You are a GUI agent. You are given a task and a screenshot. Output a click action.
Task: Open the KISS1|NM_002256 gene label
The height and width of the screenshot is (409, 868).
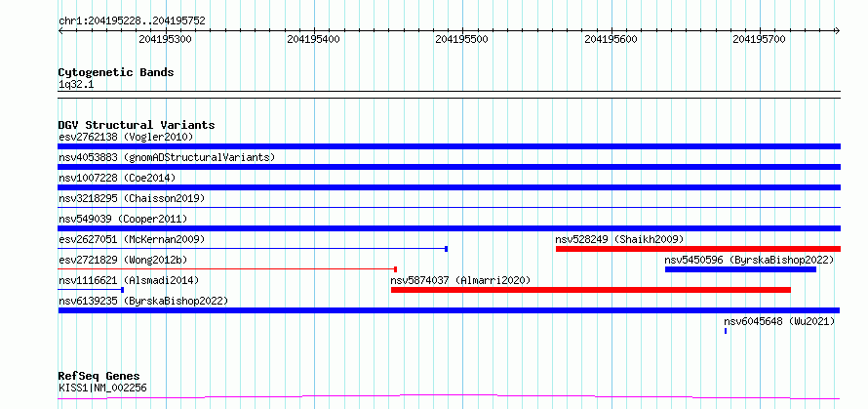click(x=103, y=388)
